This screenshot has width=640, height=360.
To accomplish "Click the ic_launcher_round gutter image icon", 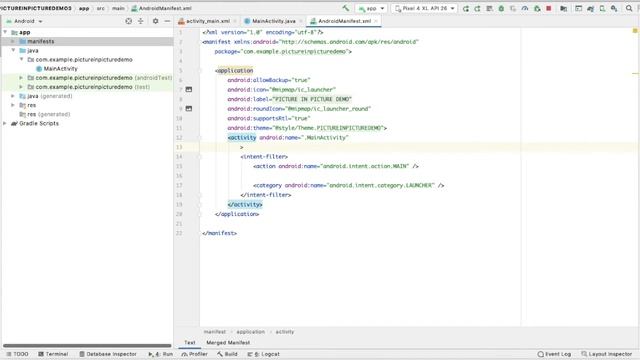I will [189, 108].
